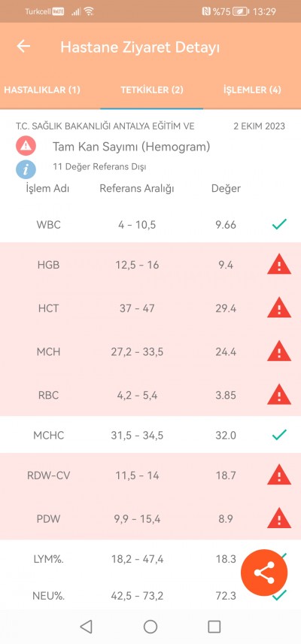This screenshot has width=301, height=644.
Task: Tap the HCT warning triangle icon
Action: [x=279, y=308]
